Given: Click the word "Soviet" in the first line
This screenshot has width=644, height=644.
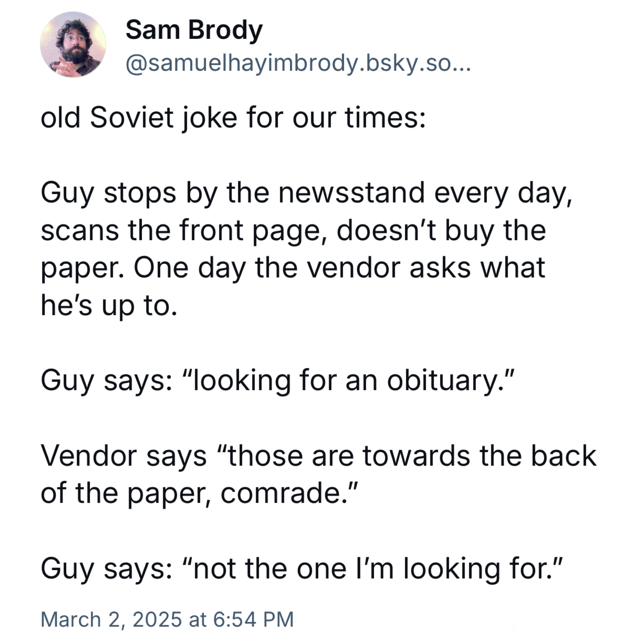Looking at the screenshot, I should (x=132, y=118).
